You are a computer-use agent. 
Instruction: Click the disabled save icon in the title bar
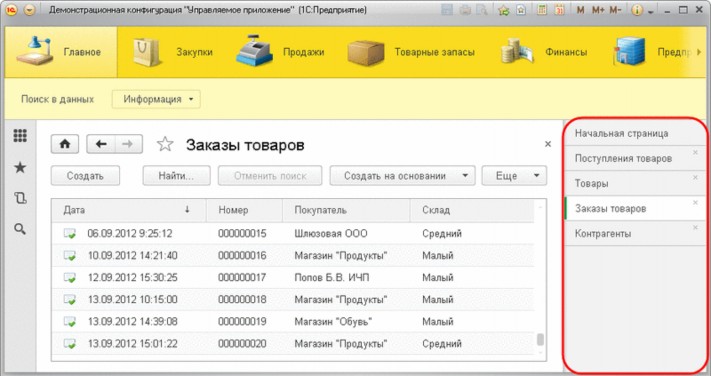[x=447, y=10]
